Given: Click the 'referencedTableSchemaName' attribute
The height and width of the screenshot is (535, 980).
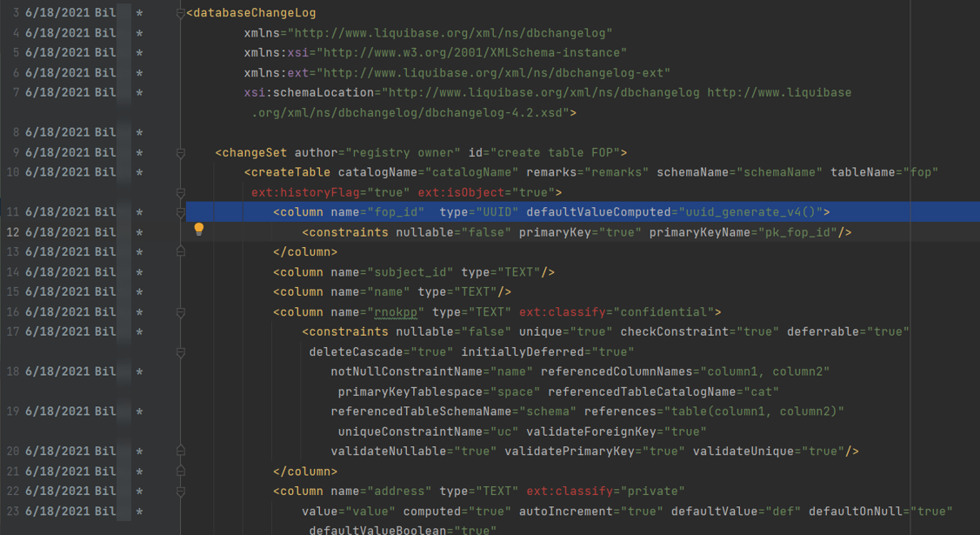Looking at the screenshot, I should click(x=421, y=411).
